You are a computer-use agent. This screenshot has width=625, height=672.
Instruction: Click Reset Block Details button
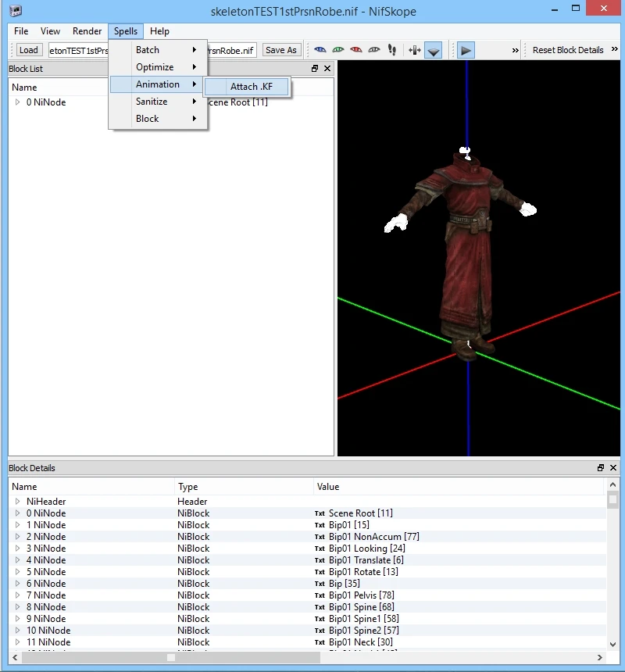pyautogui.click(x=568, y=50)
